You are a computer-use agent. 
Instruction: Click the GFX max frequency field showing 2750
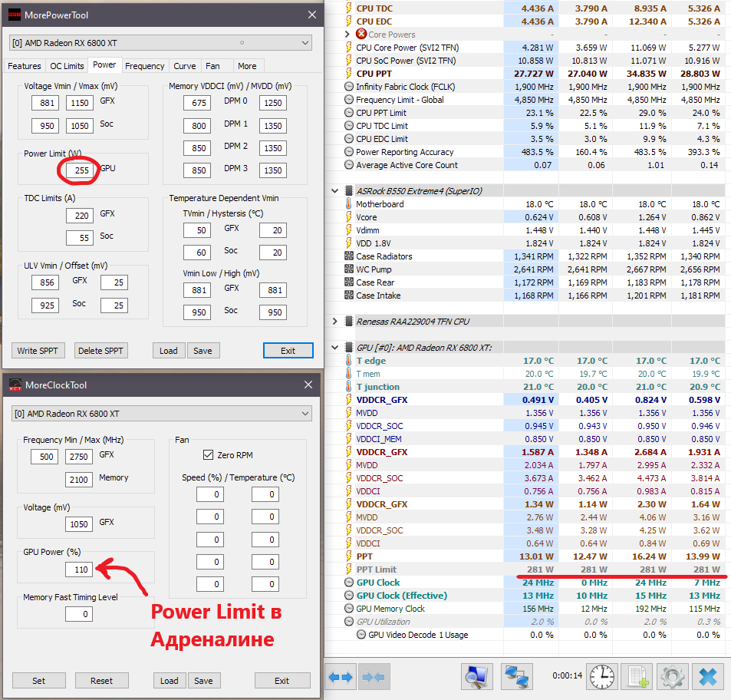click(x=79, y=457)
